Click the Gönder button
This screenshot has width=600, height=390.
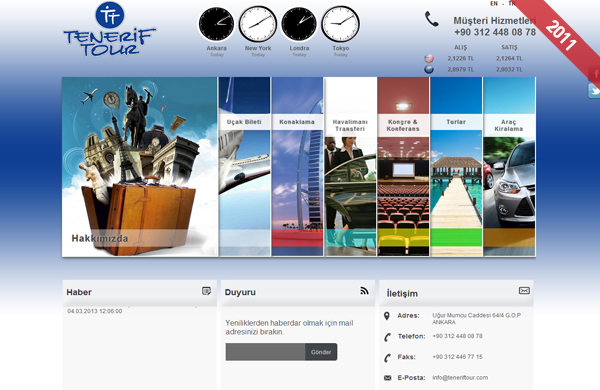pyautogui.click(x=321, y=352)
